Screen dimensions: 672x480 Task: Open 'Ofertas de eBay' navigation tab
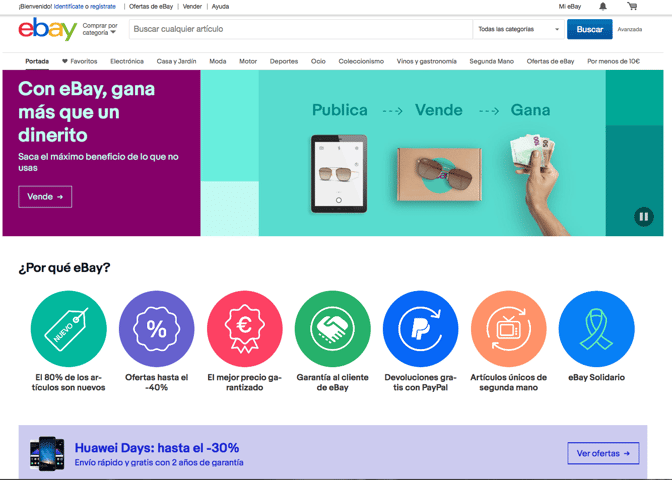pos(550,61)
